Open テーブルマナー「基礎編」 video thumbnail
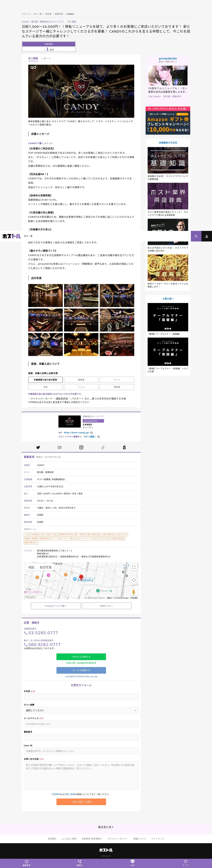This screenshot has height=868, width=212. pos(168,317)
